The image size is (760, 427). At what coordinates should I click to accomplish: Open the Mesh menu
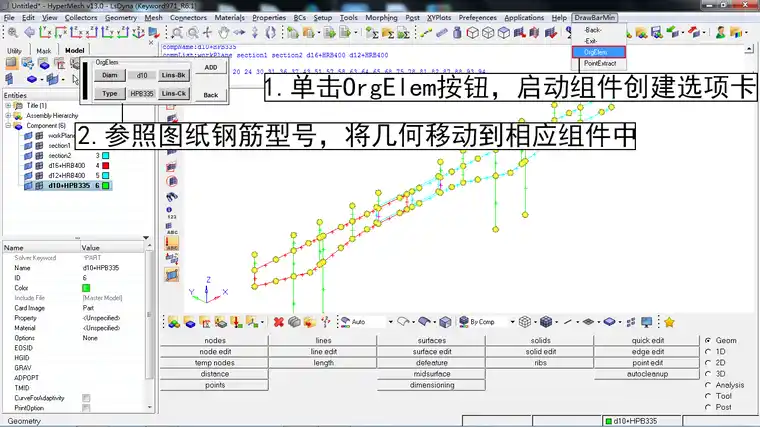tap(153, 17)
